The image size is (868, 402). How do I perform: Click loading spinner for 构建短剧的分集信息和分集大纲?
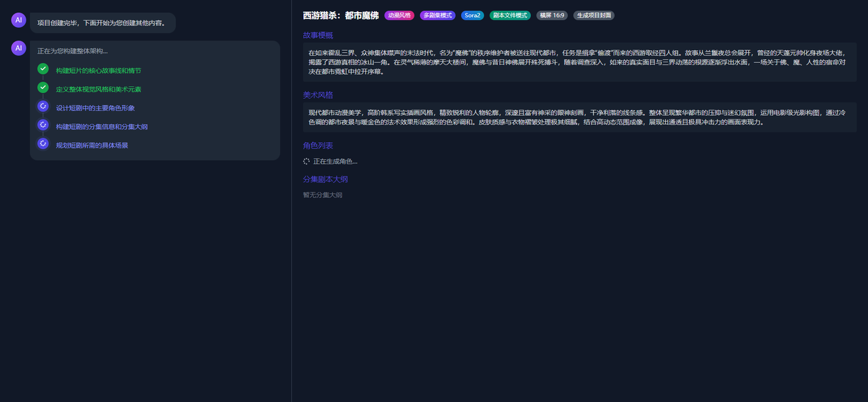tap(43, 125)
